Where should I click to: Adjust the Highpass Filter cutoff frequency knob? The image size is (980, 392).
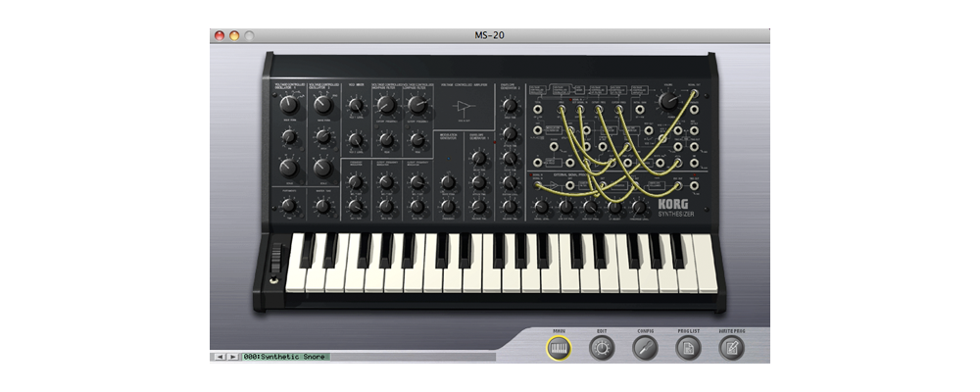coord(386,105)
